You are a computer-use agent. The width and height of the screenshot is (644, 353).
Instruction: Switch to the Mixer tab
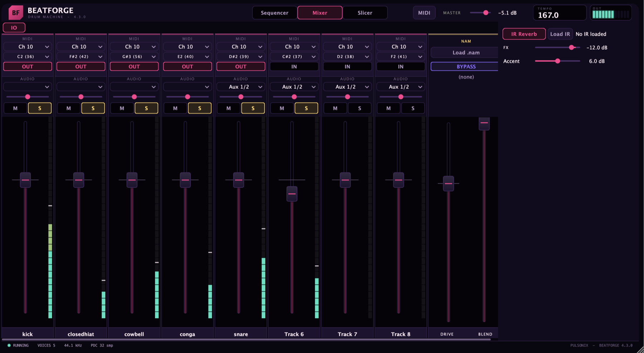click(x=320, y=13)
